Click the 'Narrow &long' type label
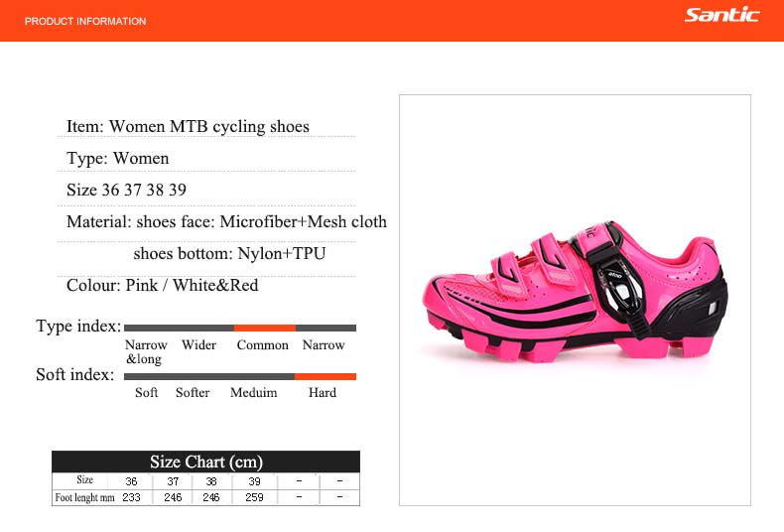The image size is (784, 532). [146, 352]
